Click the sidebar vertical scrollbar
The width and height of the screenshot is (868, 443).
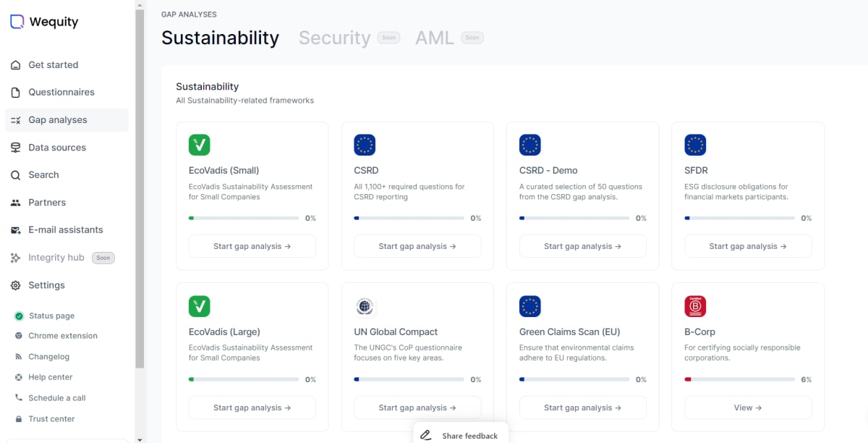140,188
